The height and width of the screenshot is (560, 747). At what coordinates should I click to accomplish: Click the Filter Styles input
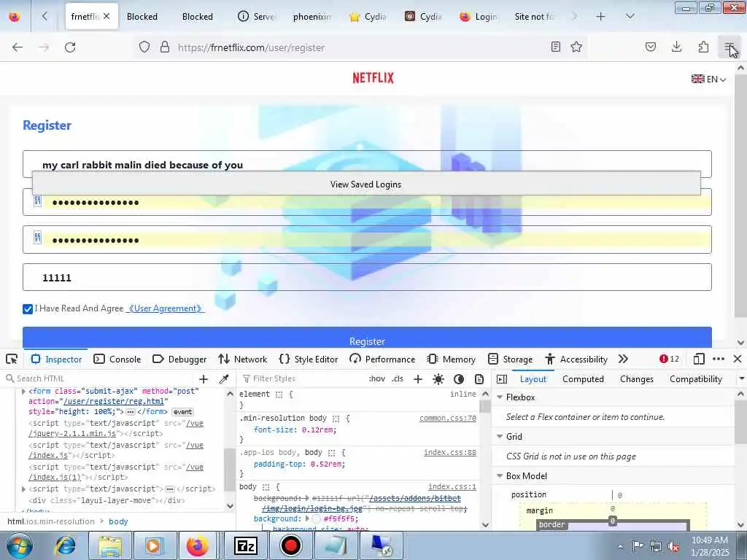coord(303,379)
